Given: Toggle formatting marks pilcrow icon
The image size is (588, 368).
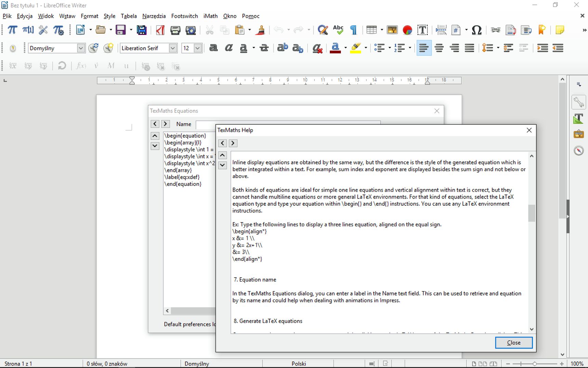Looking at the screenshot, I should click(353, 30).
